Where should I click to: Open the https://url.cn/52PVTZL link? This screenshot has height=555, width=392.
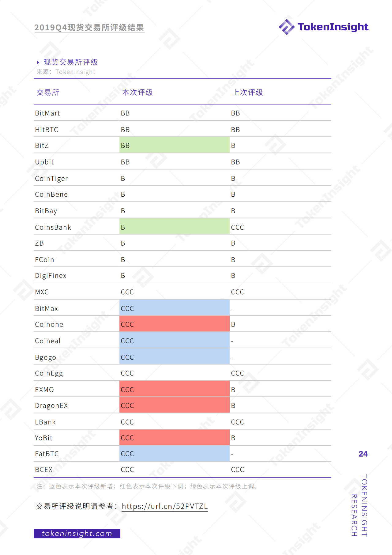click(x=165, y=506)
